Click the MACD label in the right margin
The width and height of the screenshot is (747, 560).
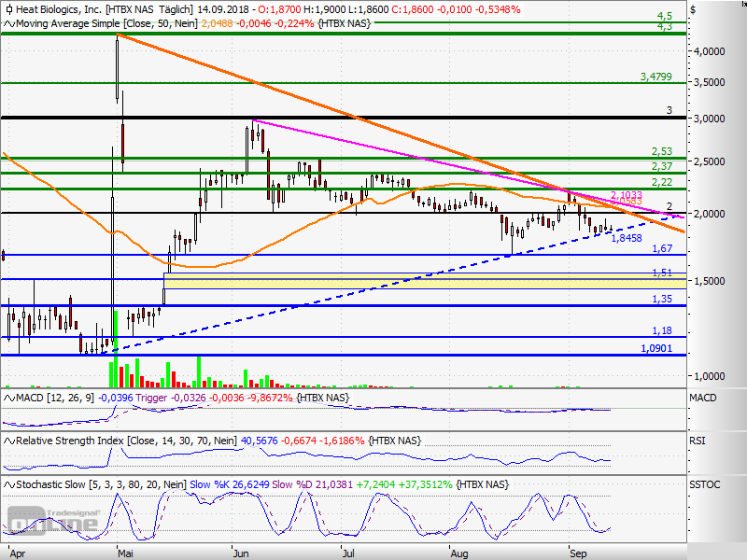701,397
